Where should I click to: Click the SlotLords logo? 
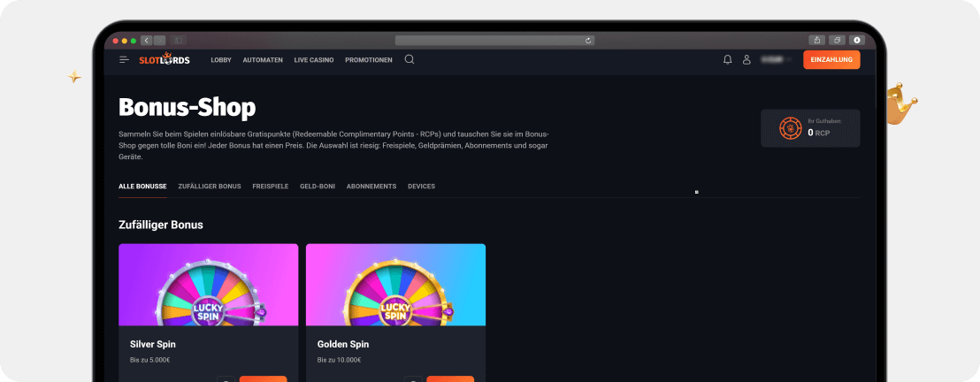(165, 59)
